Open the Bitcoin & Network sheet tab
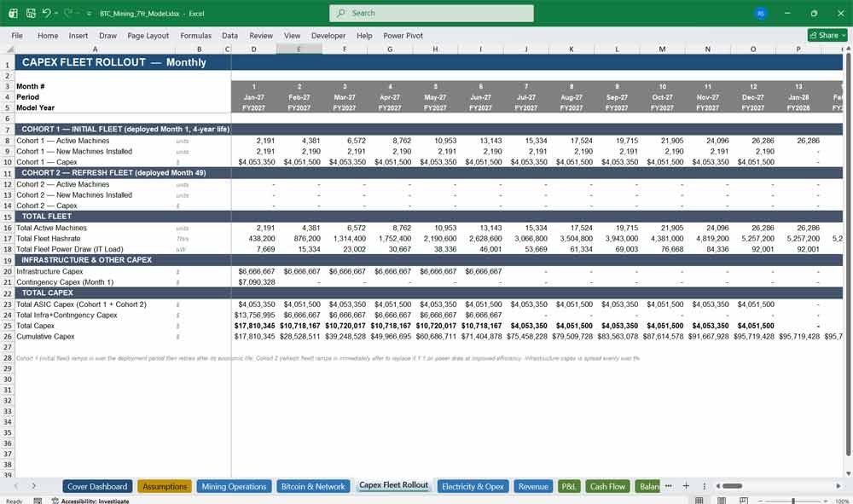This screenshot has height=504, width=853. tap(313, 487)
